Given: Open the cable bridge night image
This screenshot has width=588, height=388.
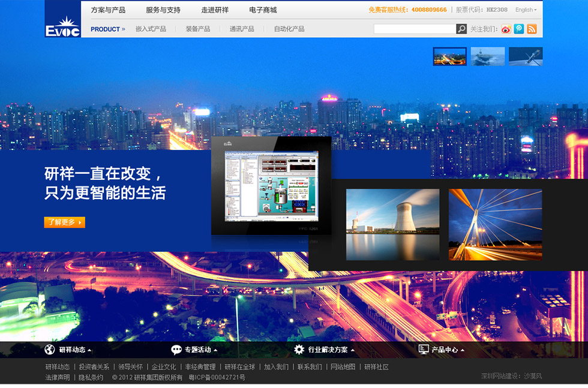Looking at the screenshot, I should coord(496,224).
